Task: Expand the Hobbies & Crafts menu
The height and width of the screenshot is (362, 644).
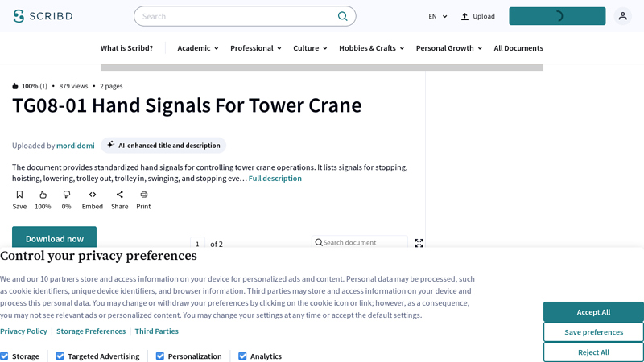Action: click(372, 48)
